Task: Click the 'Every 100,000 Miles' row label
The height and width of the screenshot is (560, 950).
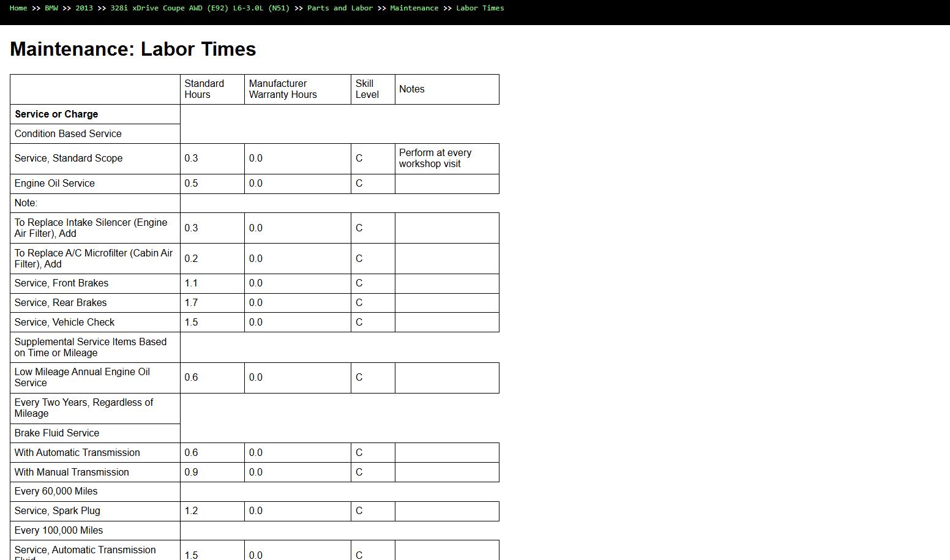Action: (x=59, y=531)
